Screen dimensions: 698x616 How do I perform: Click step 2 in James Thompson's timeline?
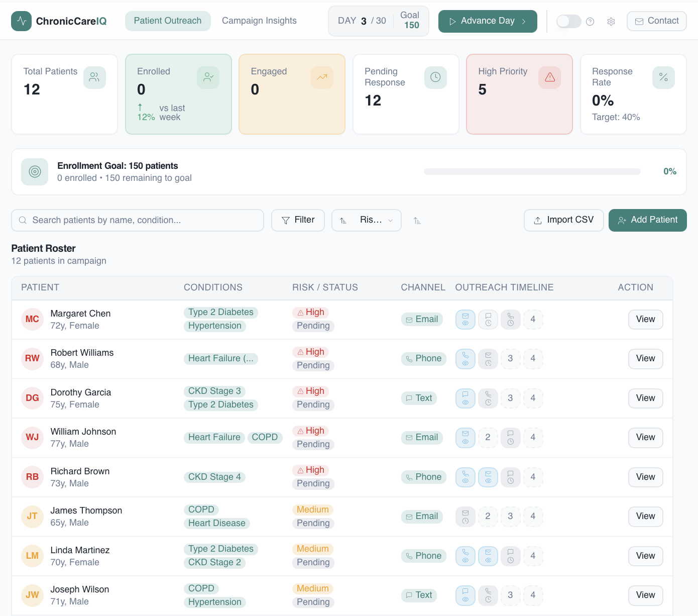pos(488,517)
